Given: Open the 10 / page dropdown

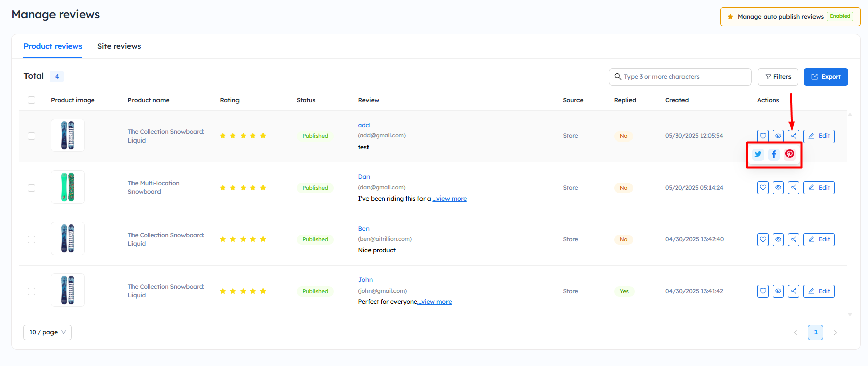Looking at the screenshot, I should click(47, 332).
